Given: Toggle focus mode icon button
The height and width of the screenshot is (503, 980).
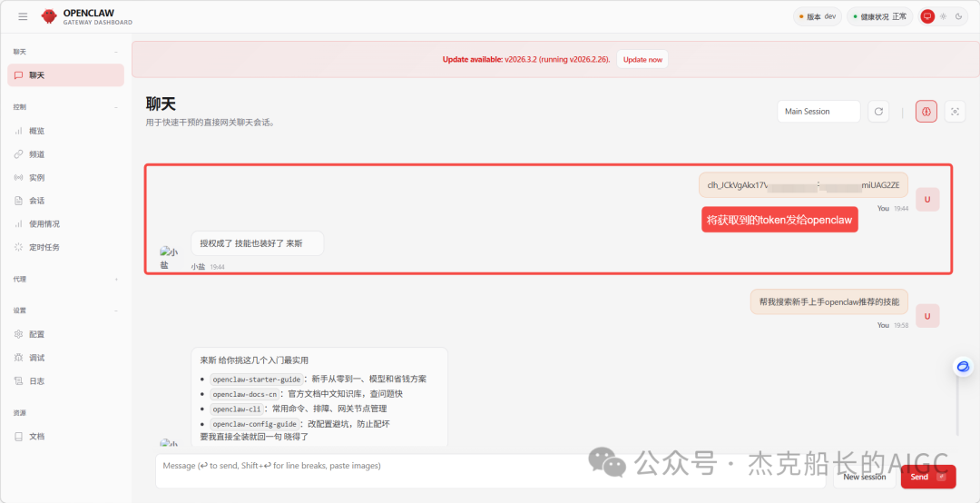Looking at the screenshot, I should (955, 112).
